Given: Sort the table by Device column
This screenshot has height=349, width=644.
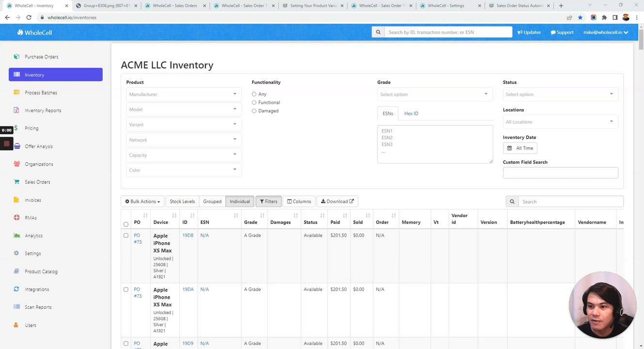Looking at the screenshot, I should 174,216.
